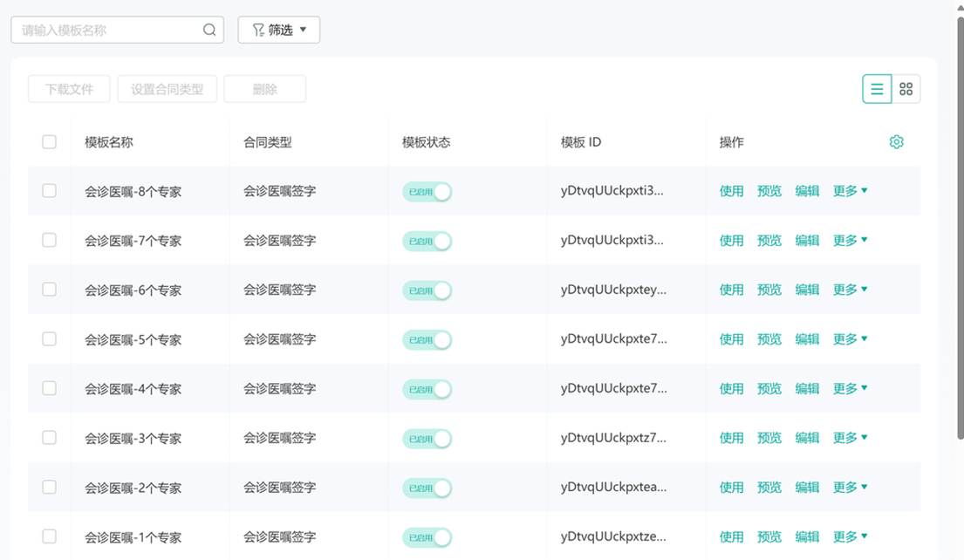Image resolution: width=964 pixels, height=560 pixels.
Task: Expand 更多 menu for 会诊医嘱-8个专家
Action: click(x=850, y=191)
